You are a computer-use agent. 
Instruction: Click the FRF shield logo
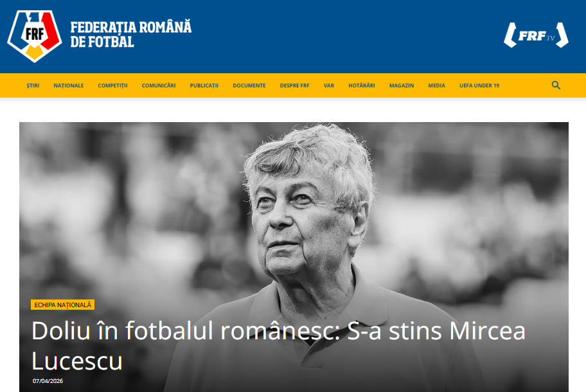(35, 36)
